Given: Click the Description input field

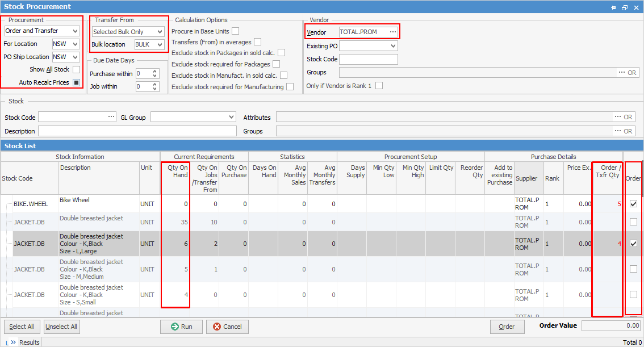Looking at the screenshot, I should coord(137,131).
